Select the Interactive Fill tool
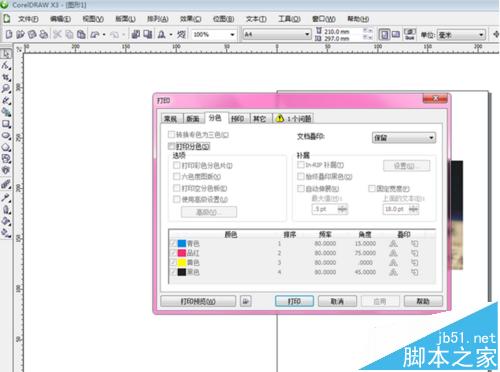 (6, 233)
